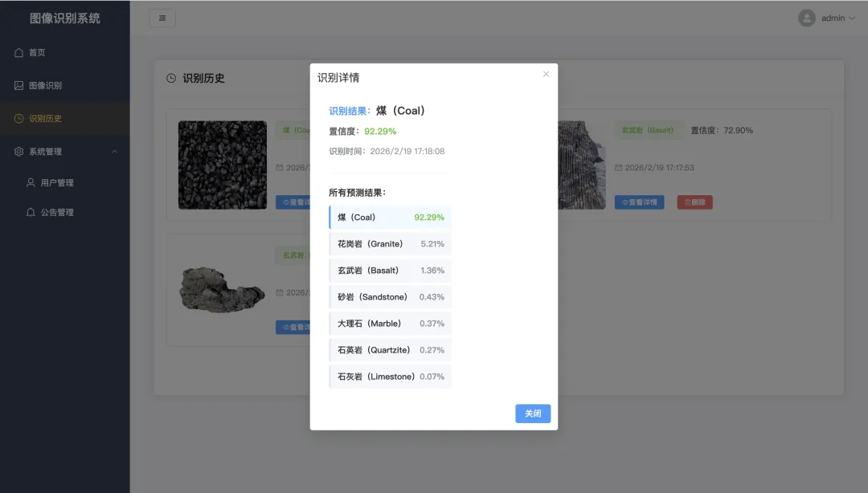This screenshot has width=868, height=493.
Task: Close the 识别详情 dialog with the X icon
Action: tap(546, 74)
